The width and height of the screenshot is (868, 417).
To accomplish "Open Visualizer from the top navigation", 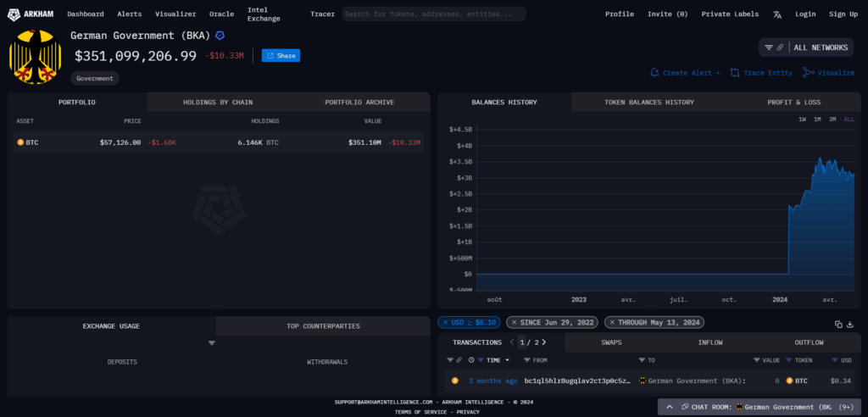I will point(175,14).
